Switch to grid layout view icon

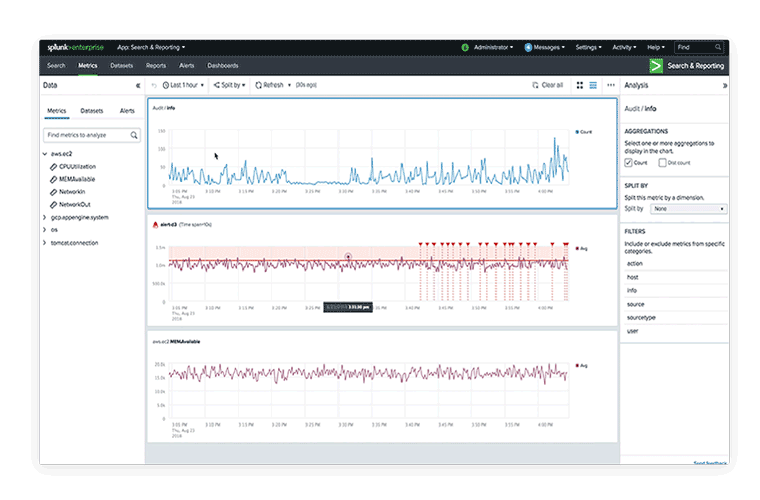tap(580, 86)
